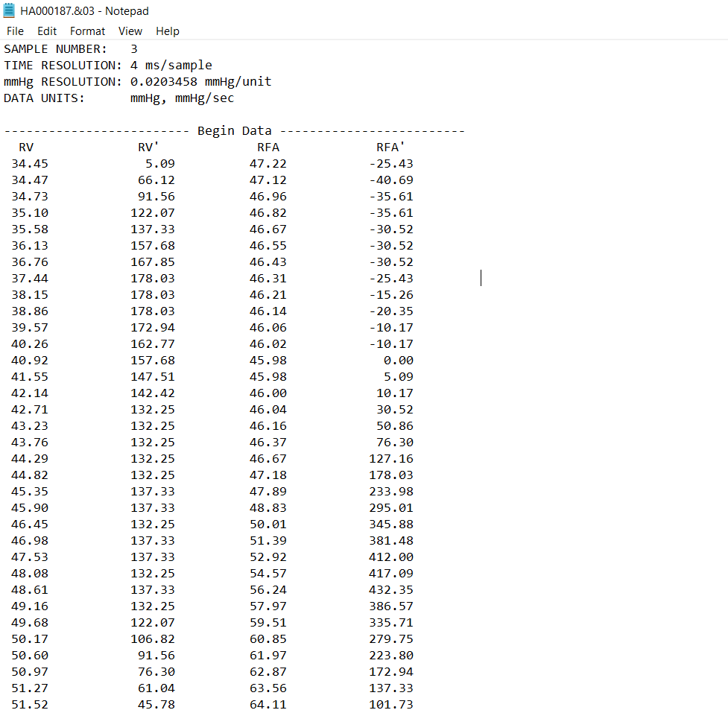Click the RV' column header
Screen dimensions: 728x710
147,147
